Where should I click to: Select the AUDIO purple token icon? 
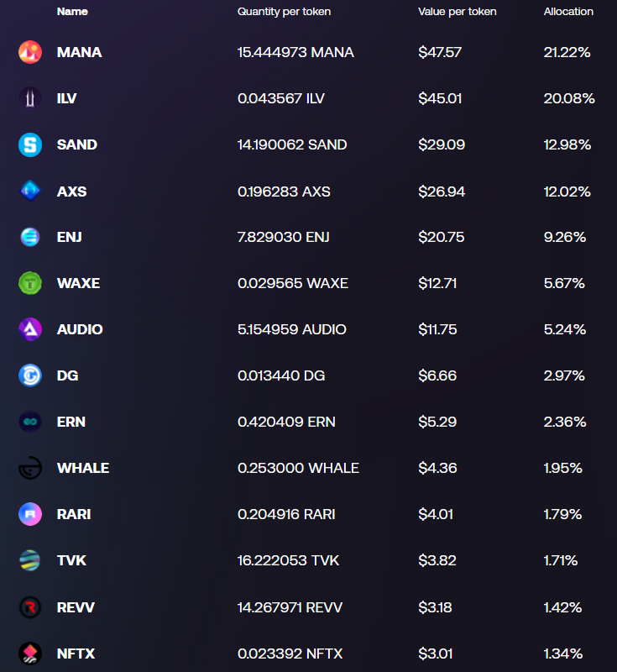click(30, 329)
